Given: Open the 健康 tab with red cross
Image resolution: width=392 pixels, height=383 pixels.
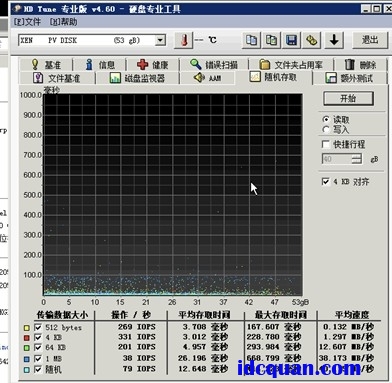Looking at the screenshot, I should click(153, 64).
